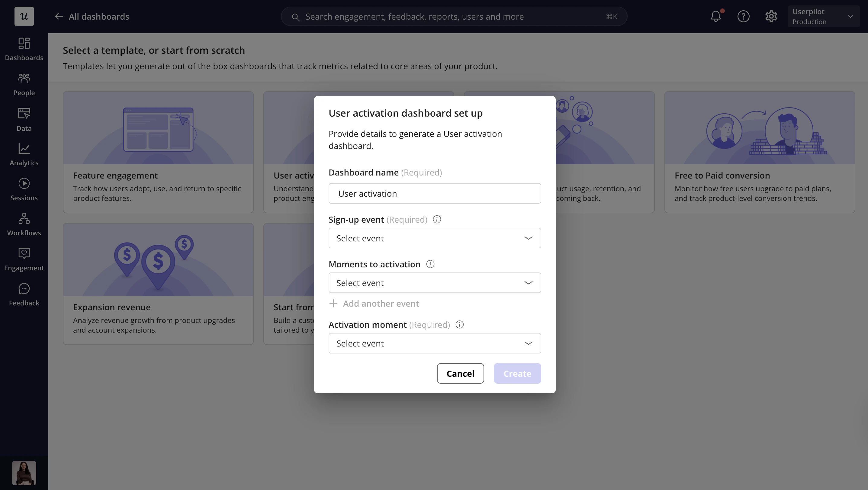This screenshot has width=868, height=490.
Task: Open the help question-mark icon
Action: click(743, 16)
